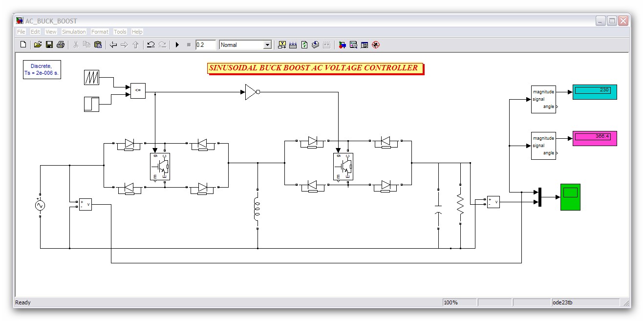Screen dimensions: 644x321
Task: Start the simulation with the play button
Action: click(177, 45)
